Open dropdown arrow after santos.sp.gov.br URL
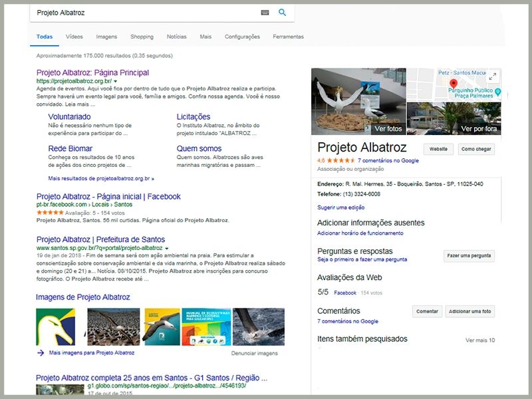 pos(166,248)
